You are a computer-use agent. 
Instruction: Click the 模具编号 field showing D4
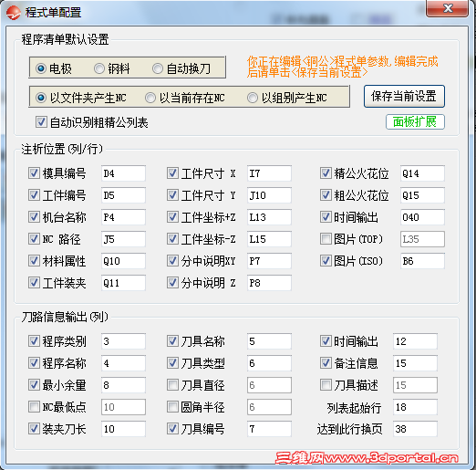click(x=123, y=173)
